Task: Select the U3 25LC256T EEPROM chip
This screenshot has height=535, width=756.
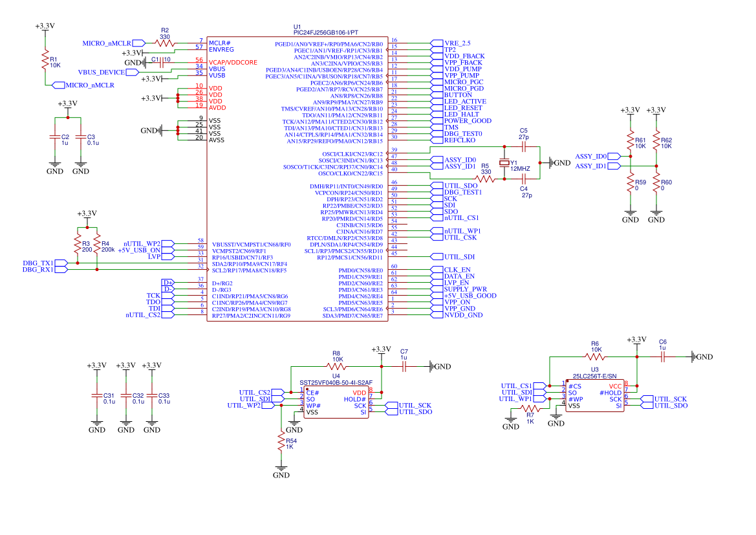Action: [595, 395]
